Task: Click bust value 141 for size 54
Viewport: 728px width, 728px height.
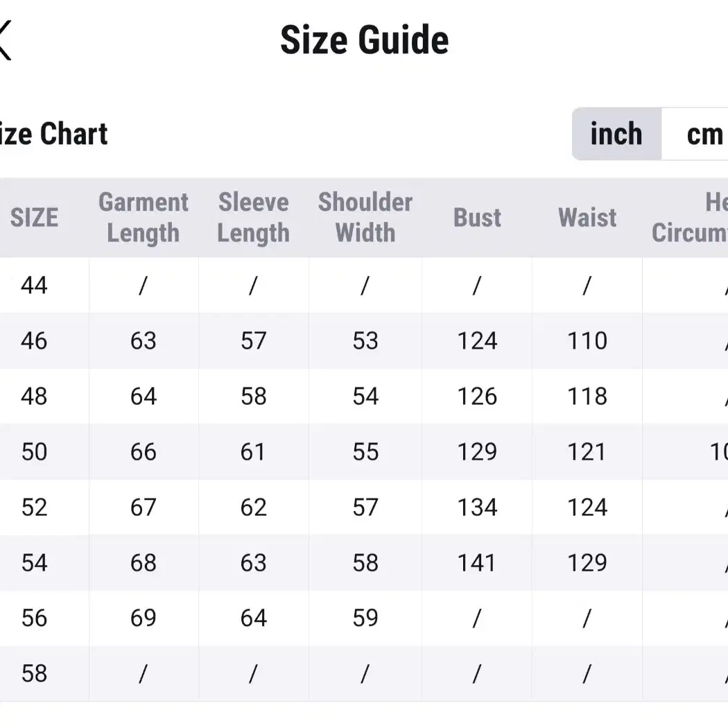Action: tap(477, 563)
